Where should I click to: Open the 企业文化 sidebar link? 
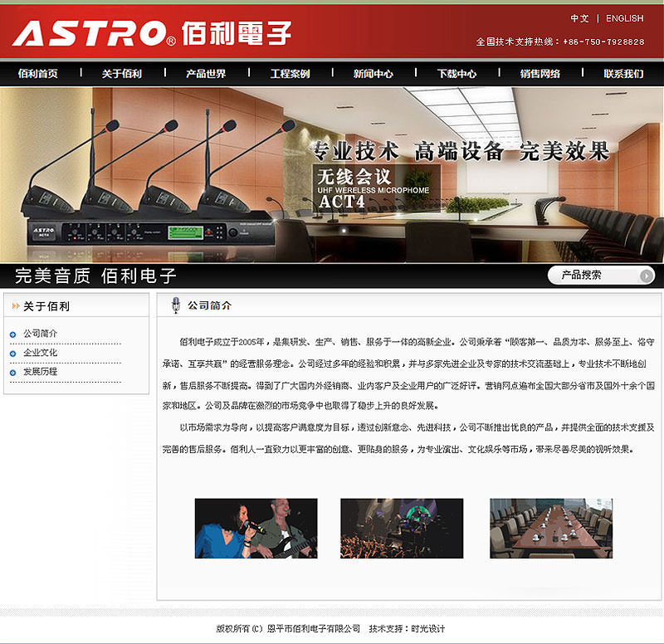point(40,353)
